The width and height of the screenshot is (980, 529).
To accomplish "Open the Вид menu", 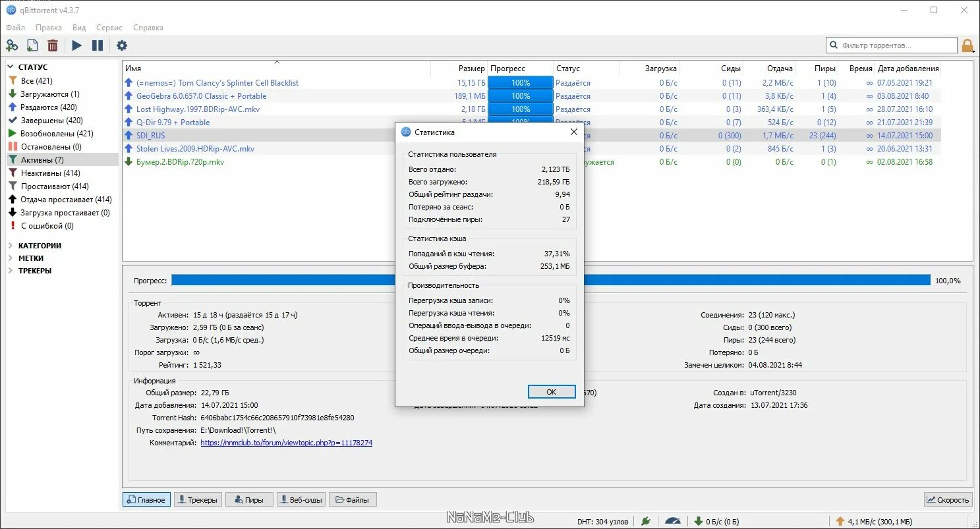I will (x=79, y=28).
